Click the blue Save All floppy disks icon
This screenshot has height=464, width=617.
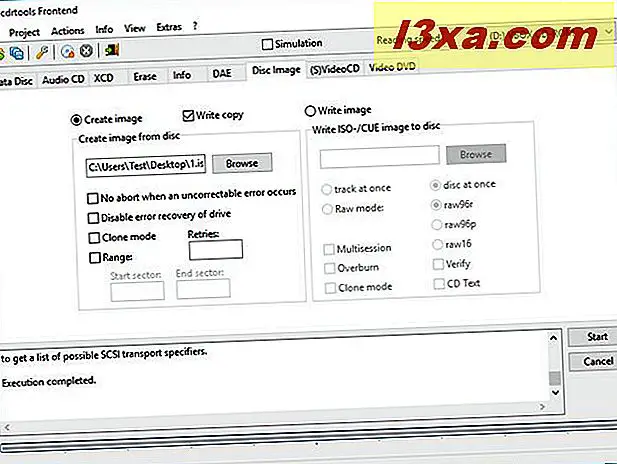point(16,53)
